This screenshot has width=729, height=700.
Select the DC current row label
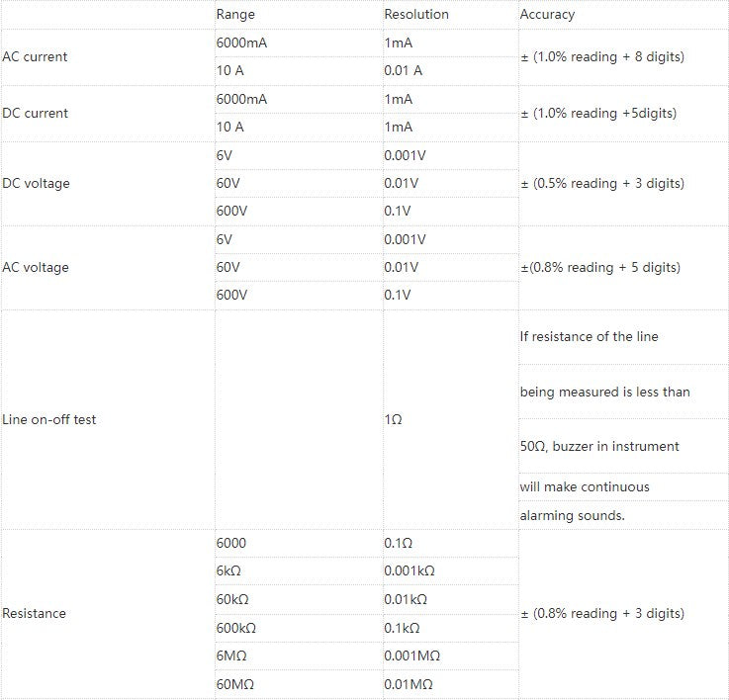(35, 113)
